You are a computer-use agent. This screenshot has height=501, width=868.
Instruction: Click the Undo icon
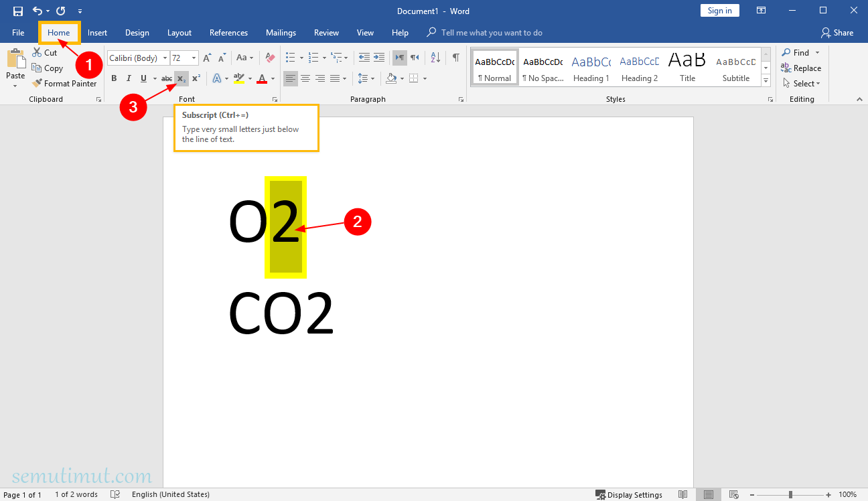38,11
